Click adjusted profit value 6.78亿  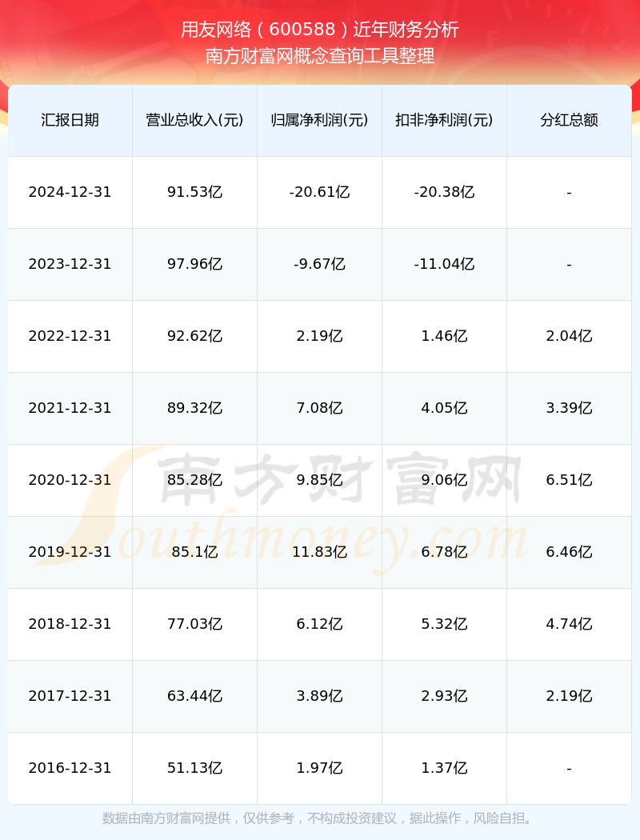tap(444, 552)
